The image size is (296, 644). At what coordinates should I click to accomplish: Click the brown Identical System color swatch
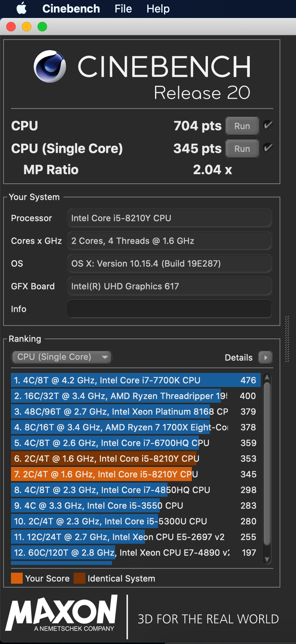79,578
